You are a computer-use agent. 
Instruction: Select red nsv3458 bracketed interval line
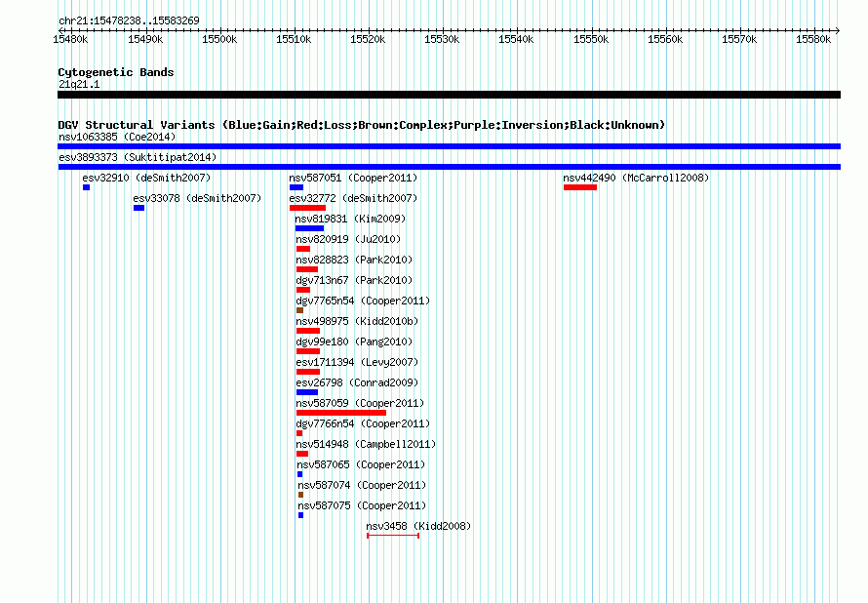(x=393, y=536)
